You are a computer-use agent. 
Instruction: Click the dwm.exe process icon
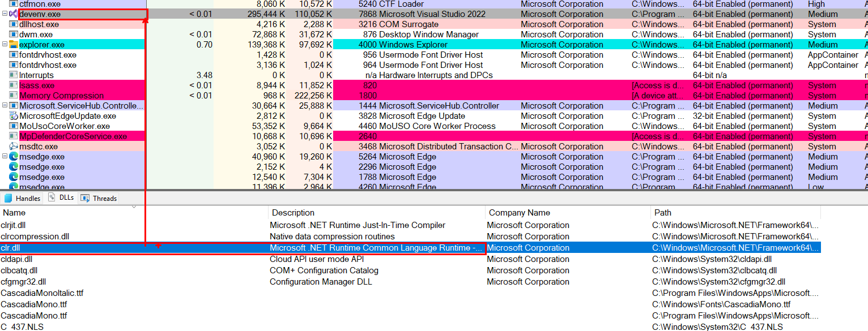(14, 35)
